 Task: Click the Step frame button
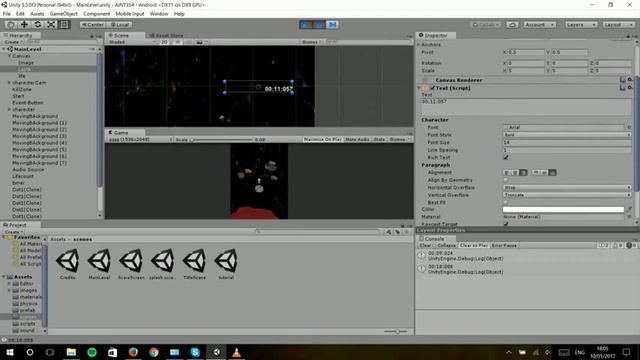tap(332, 25)
